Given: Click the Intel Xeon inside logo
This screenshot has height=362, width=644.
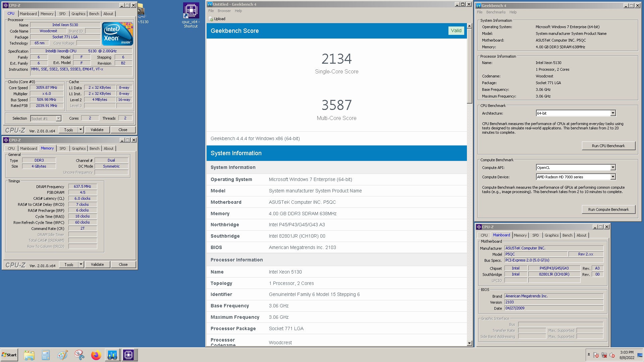Looking at the screenshot, I should point(117,34).
